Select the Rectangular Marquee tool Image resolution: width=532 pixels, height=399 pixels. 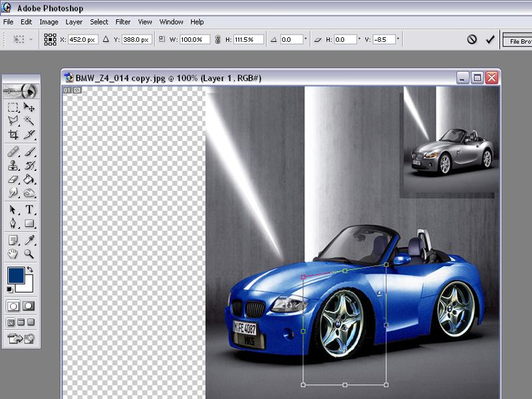click(13, 108)
